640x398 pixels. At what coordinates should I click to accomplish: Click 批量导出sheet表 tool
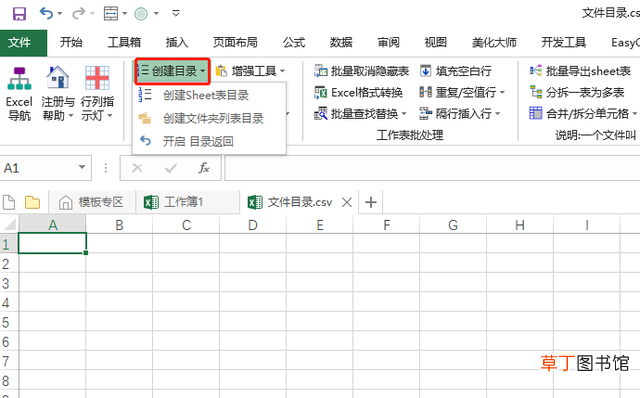tap(580, 71)
